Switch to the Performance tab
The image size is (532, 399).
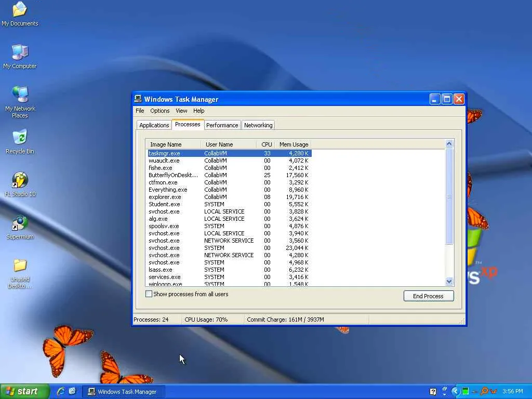pos(222,125)
